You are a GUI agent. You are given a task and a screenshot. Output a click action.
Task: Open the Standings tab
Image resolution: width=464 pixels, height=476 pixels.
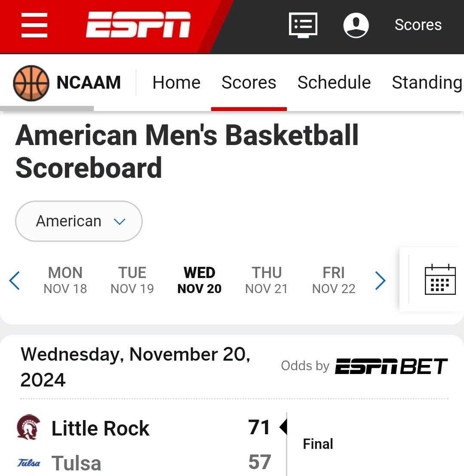427,82
